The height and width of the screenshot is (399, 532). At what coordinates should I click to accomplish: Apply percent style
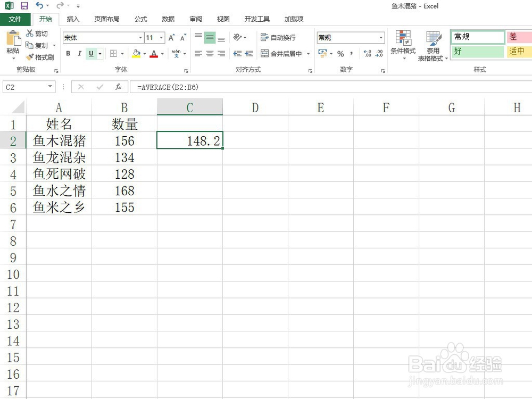[340, 54]
